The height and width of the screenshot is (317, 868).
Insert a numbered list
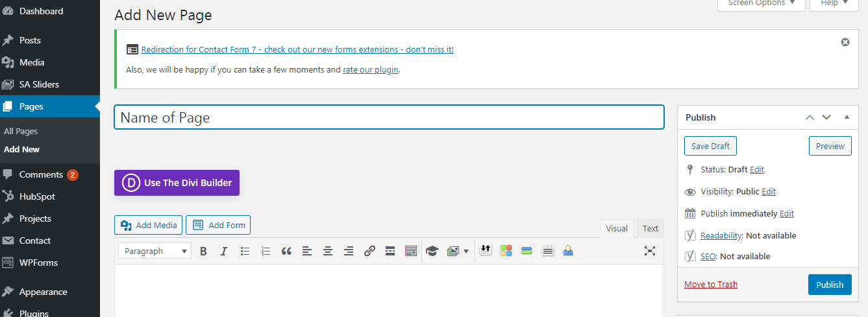point(266,252)
